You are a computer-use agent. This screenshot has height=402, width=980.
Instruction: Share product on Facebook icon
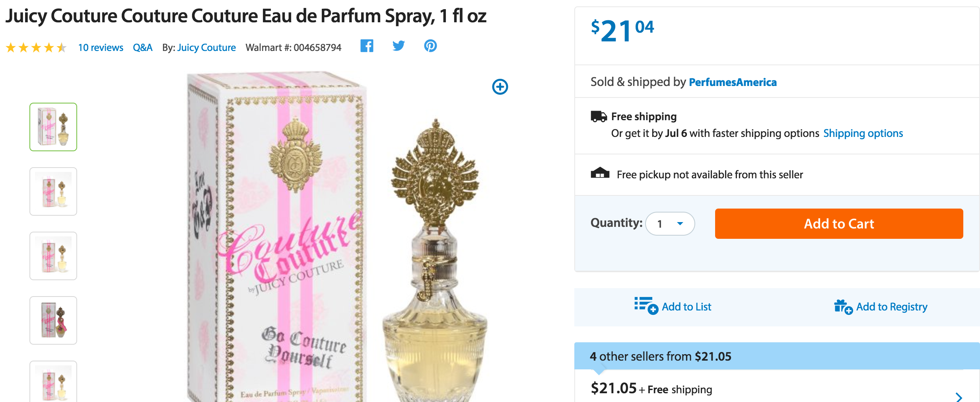367,46
